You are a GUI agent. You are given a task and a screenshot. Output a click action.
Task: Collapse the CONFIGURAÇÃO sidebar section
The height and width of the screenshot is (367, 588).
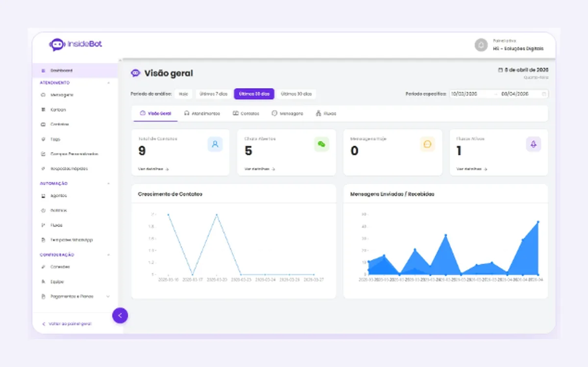point(108,255)
